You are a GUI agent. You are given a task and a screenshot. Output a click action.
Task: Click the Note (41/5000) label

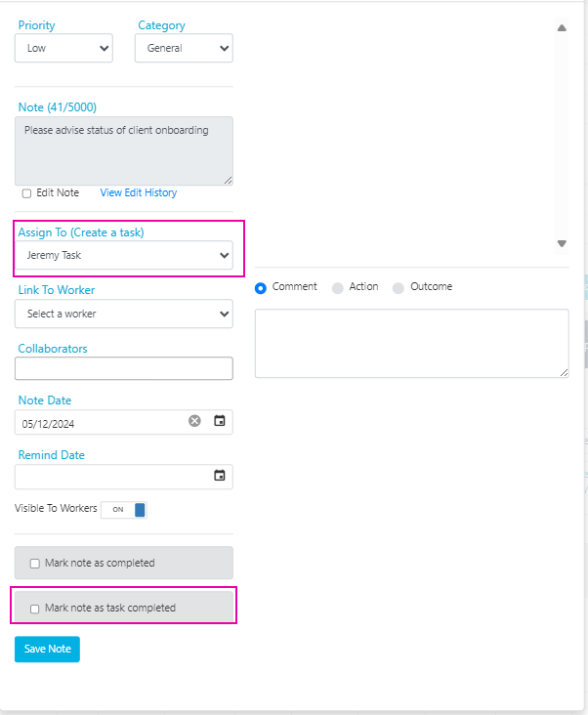58,107
